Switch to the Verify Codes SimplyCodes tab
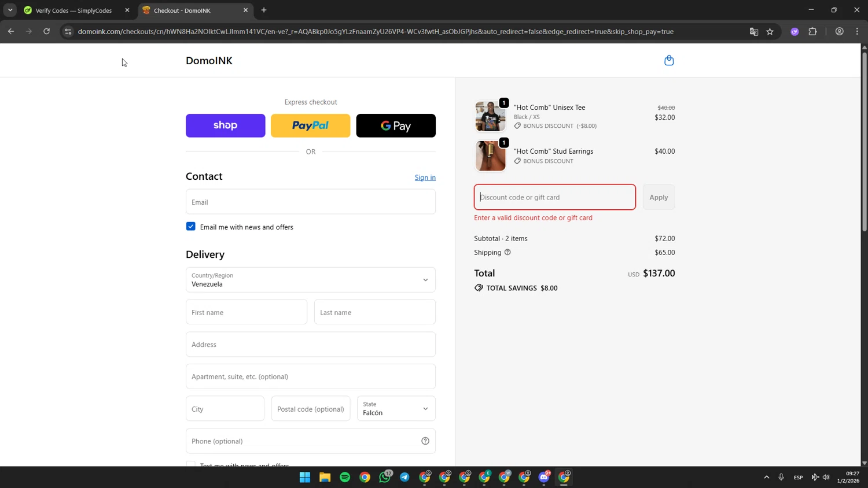 pyautogui.click(x=73, y=10)
